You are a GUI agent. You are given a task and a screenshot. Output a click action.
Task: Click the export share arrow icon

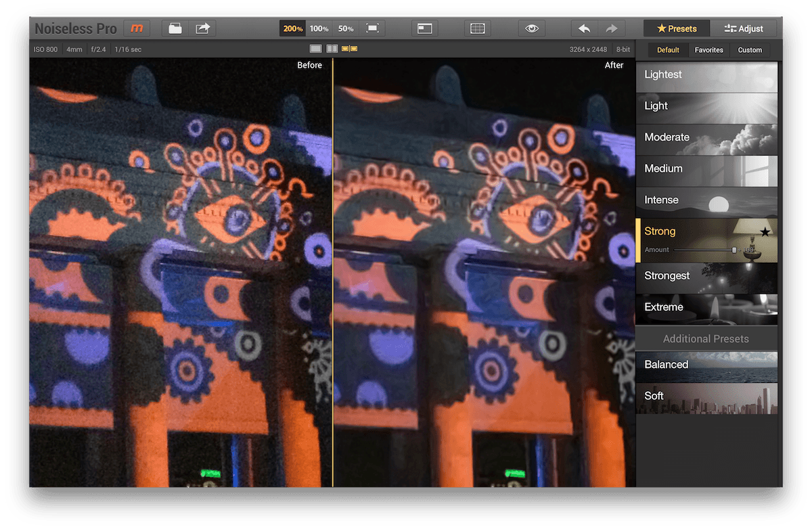point(202,28)
